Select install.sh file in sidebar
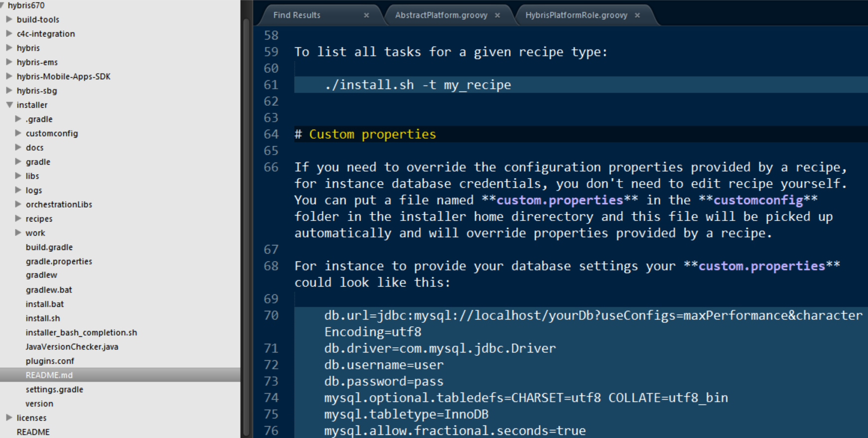Viewport: 868px width, 438px height. tap(43, 318)
